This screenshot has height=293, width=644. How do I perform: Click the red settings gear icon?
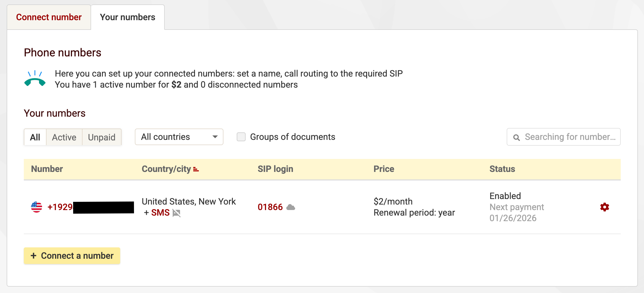(604, 207)
